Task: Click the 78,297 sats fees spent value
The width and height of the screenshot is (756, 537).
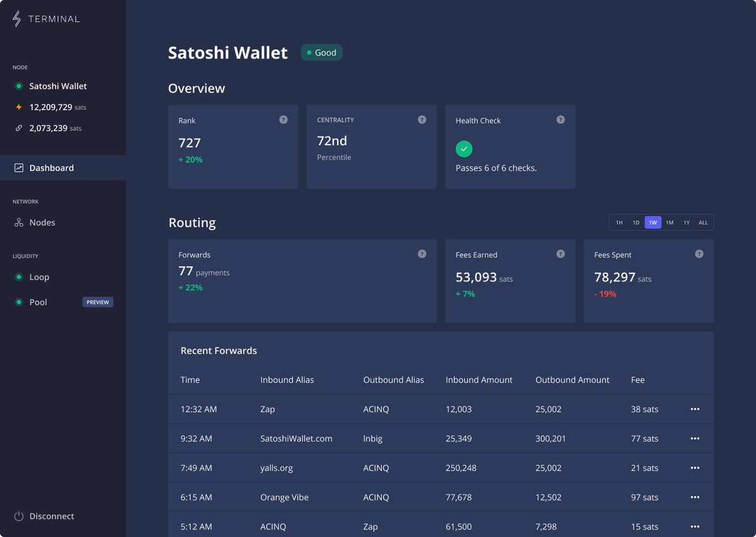Action: point(623,278)
